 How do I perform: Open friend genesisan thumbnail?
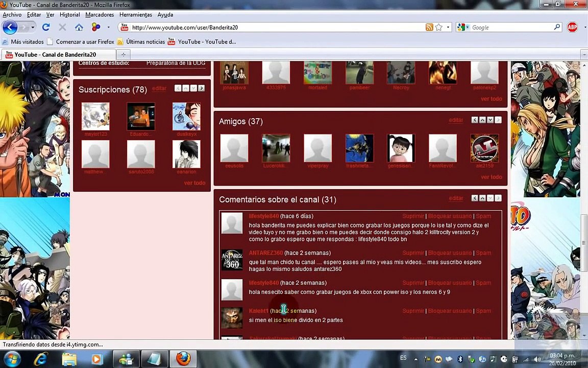pyautogui.click(x=401, y=148)
